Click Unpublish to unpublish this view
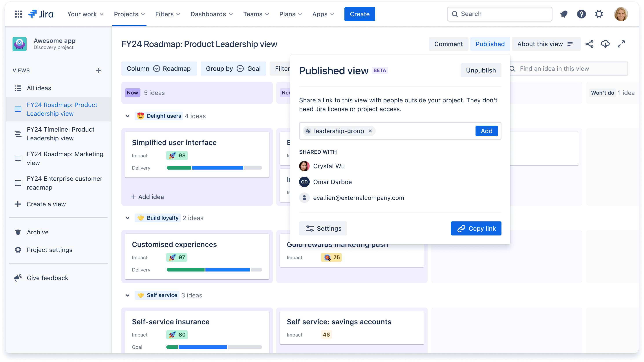 [480, 70]
